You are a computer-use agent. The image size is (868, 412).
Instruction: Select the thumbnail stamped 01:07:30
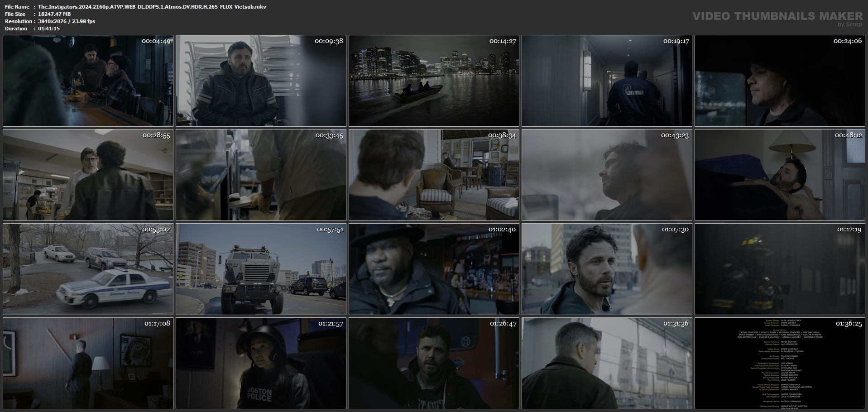point(607,269)
